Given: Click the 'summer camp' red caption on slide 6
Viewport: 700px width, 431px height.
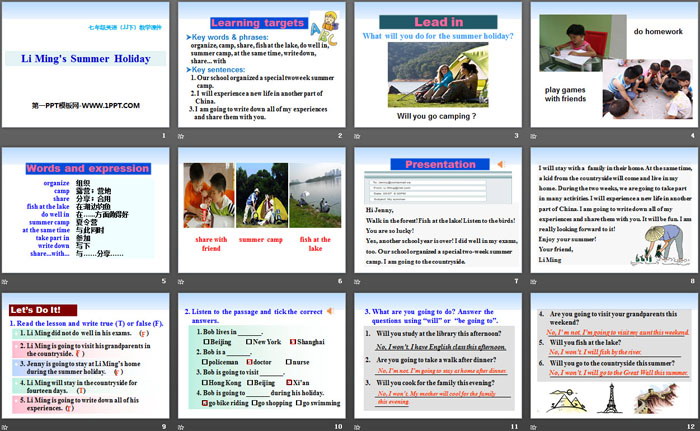Looking at the screenshot, I should point(261,239).
